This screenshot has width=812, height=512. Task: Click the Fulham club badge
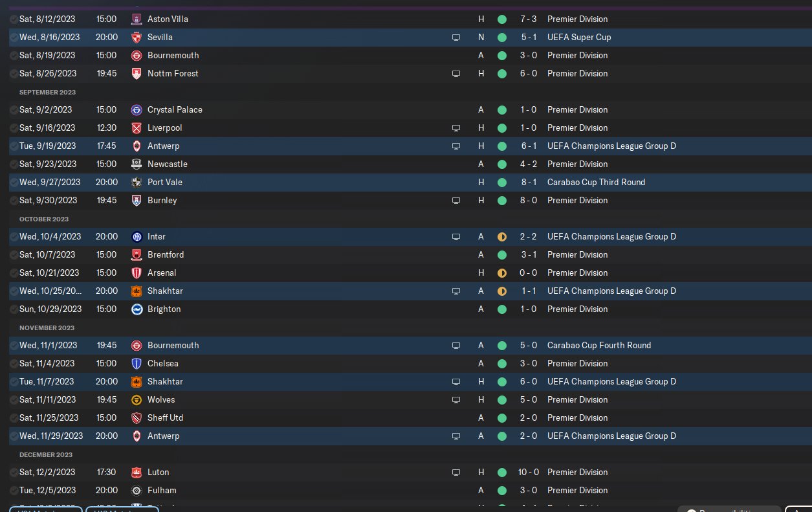tap(136, 491)
